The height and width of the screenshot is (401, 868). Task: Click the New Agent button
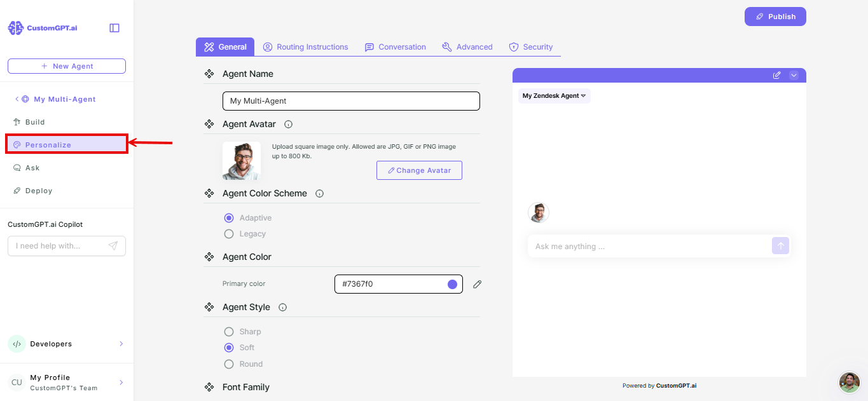click(x=67, y=66)
